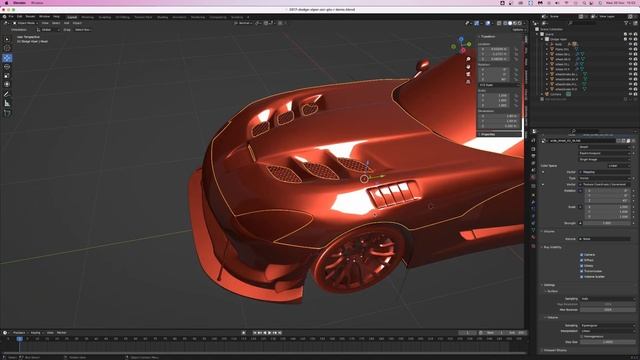Viewport: 640px width, 360px height.
Task: Collapse the Ray Visibility panel
Action: coord(552,247)
